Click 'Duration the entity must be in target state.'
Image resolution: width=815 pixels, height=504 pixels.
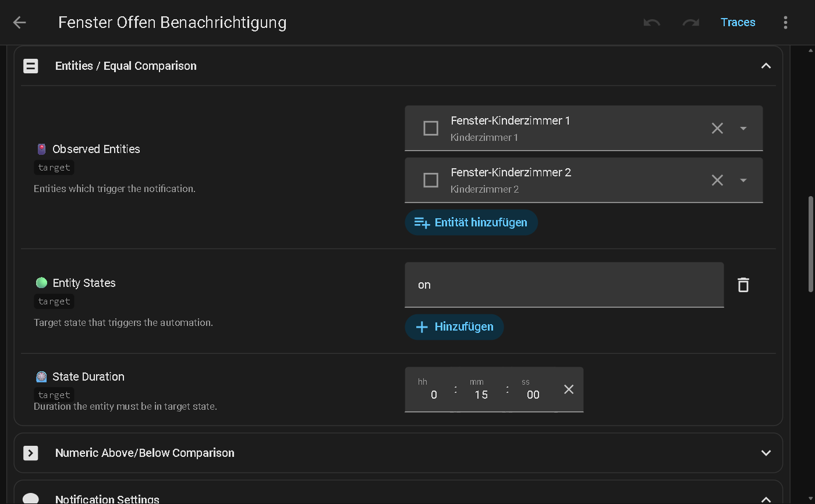125,406
